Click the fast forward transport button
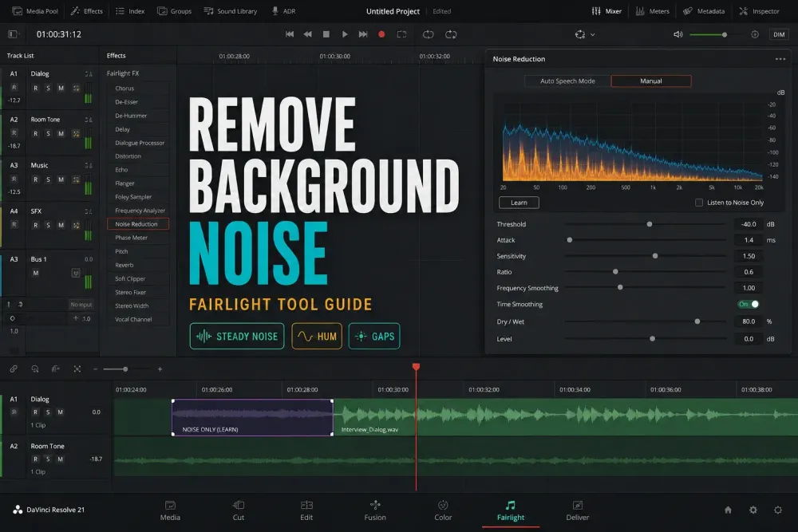798x532 pixels. click(x=363, y=34)
